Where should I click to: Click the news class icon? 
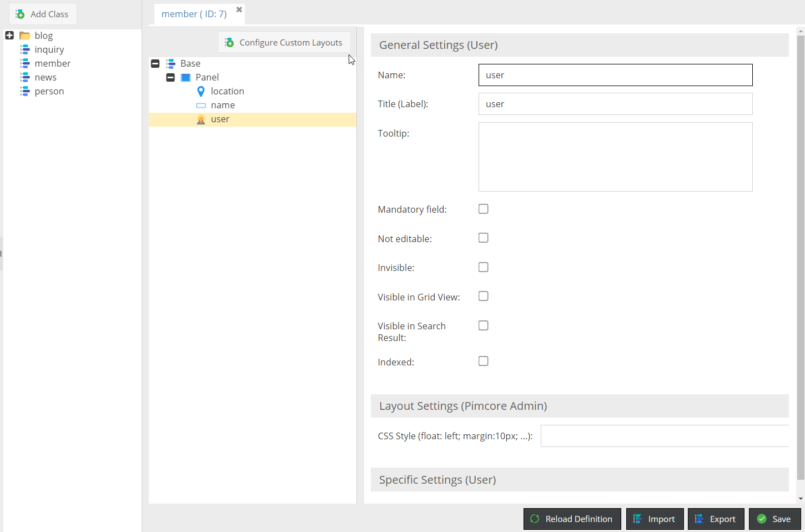pos(25,77)
